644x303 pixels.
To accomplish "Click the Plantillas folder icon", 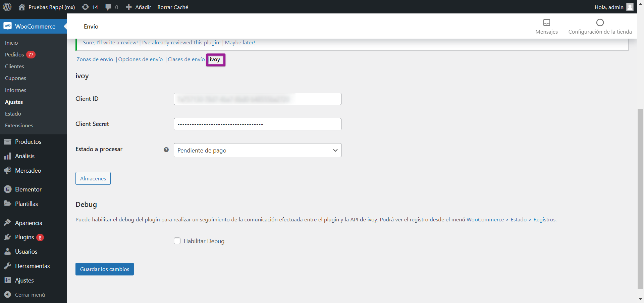I will point(8,204).
